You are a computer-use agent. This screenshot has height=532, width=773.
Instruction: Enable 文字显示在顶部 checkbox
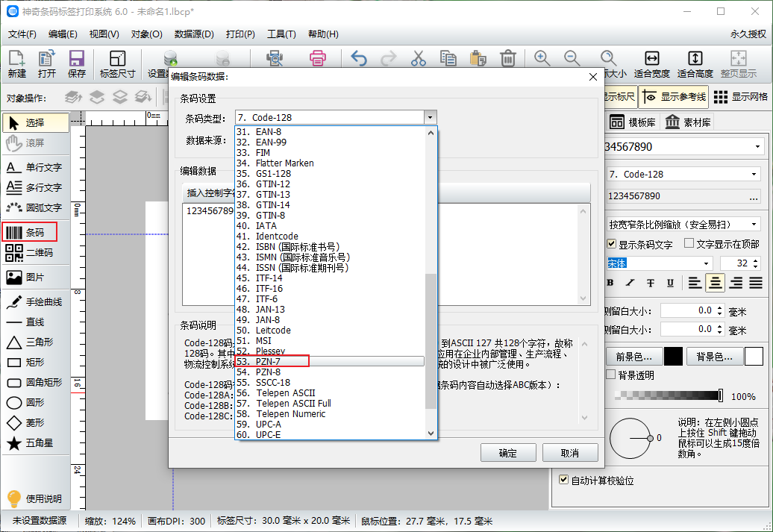click(x=689, y=244)
